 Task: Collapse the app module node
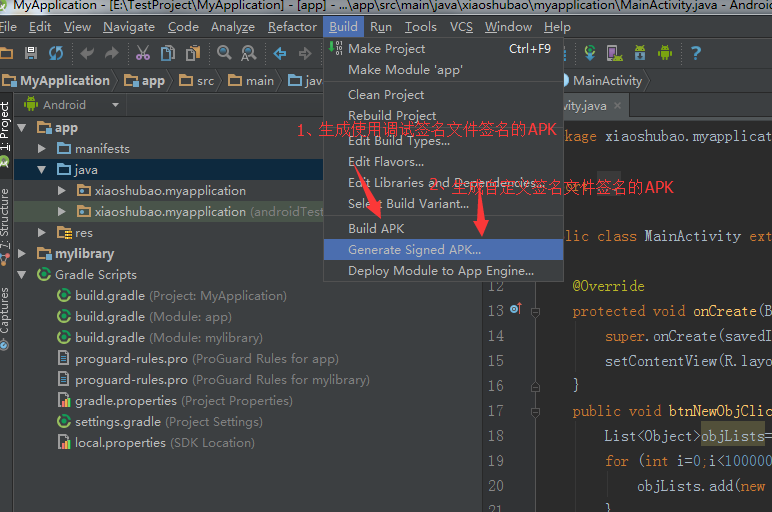[22, 128]
